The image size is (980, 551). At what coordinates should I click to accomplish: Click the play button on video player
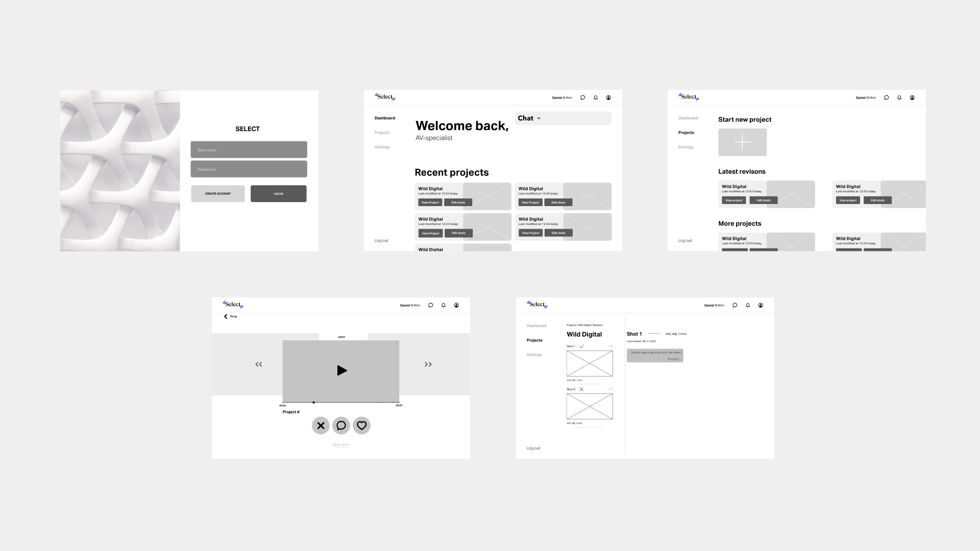341,370
